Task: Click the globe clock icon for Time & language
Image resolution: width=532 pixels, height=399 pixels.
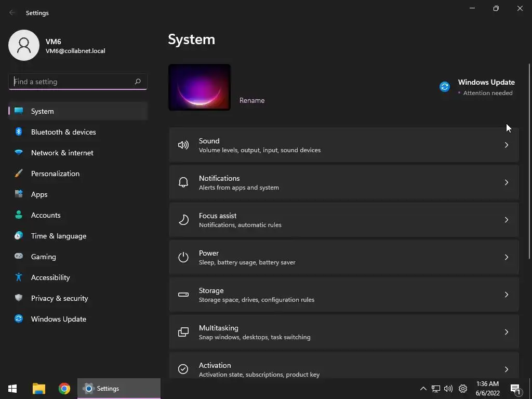Action: (19, 235)
